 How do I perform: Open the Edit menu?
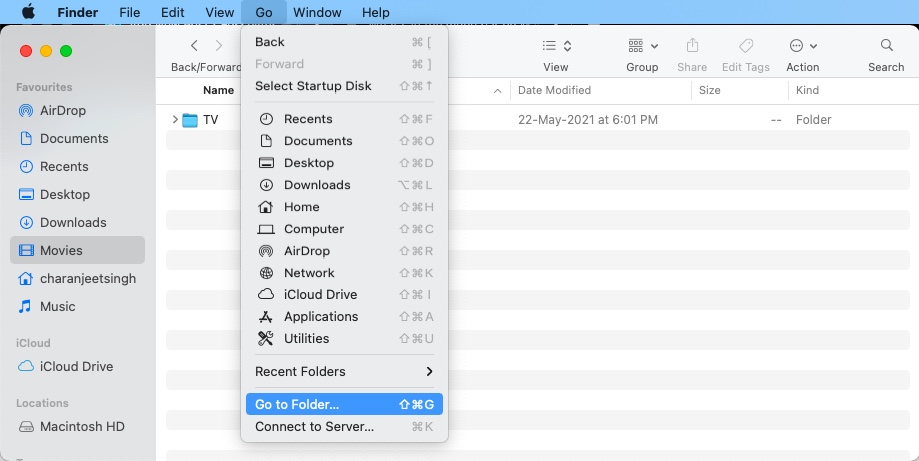coord(172,12)
